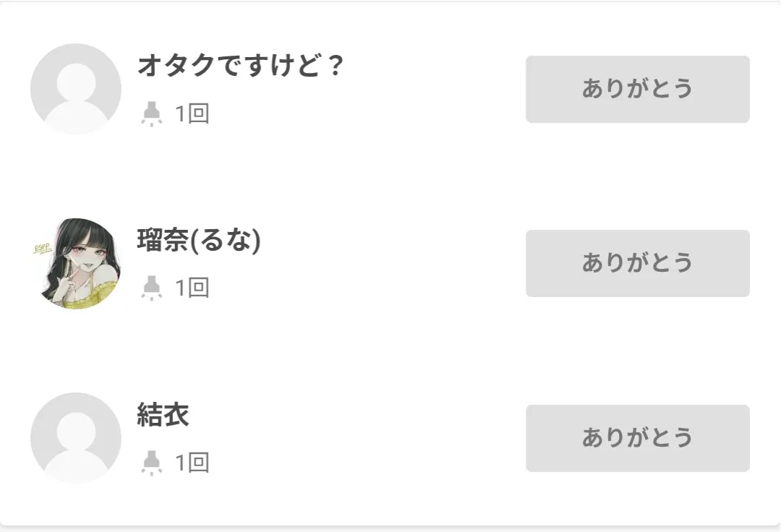Click the default avatar beside 結衣
Screen dimensions: 781x532
[x=75, y=438]
